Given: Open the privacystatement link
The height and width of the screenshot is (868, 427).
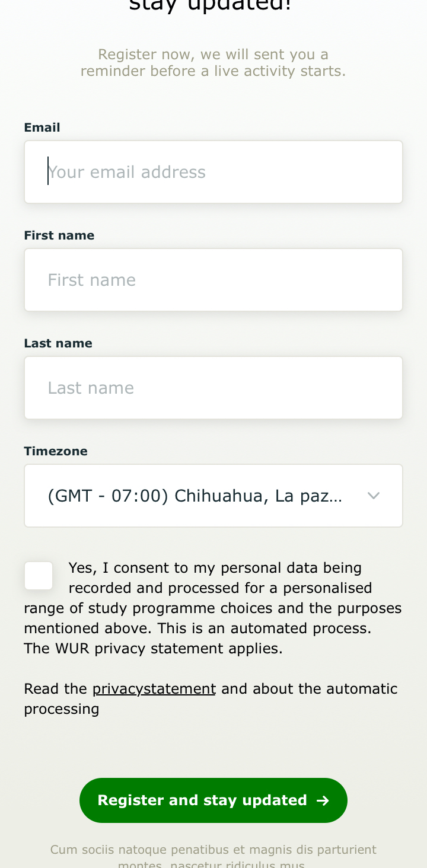Looking at the screenshot, I should tap(154, 689).
